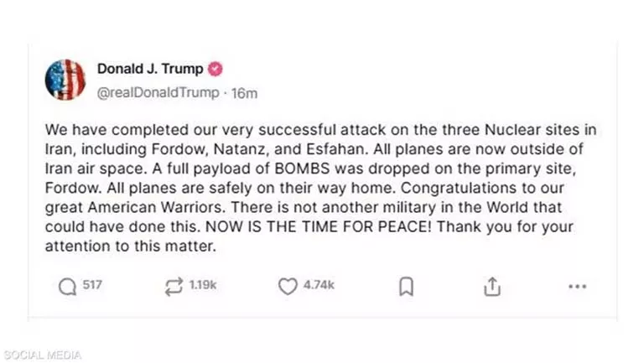Click the @realDonaldTrump handle

click(159, 93)
